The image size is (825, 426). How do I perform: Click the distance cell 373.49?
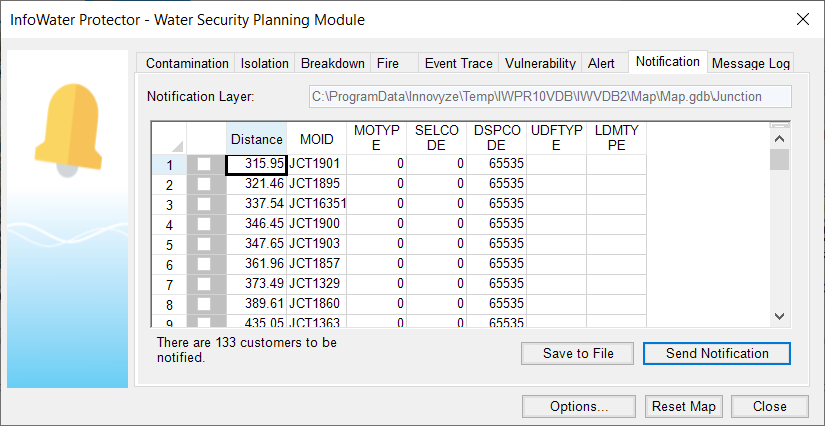257,284
